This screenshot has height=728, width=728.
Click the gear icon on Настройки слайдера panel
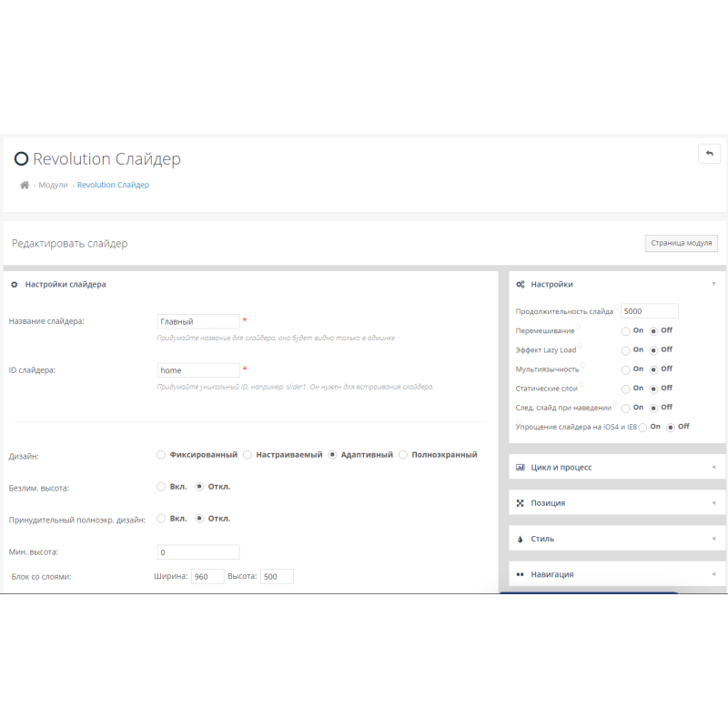(13, 283)
